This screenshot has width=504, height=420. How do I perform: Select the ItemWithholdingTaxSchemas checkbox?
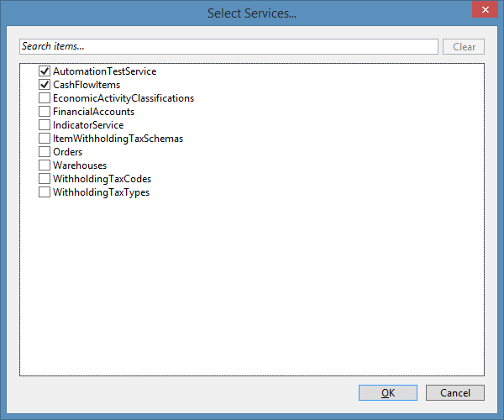(45, 138)
